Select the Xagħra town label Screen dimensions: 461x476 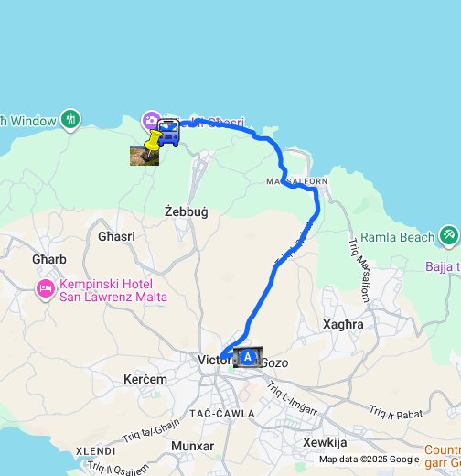point(343,324)
